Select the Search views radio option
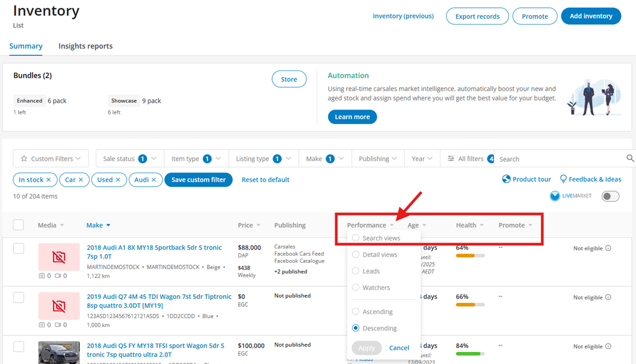636x364 pixels. coord(356,238)
